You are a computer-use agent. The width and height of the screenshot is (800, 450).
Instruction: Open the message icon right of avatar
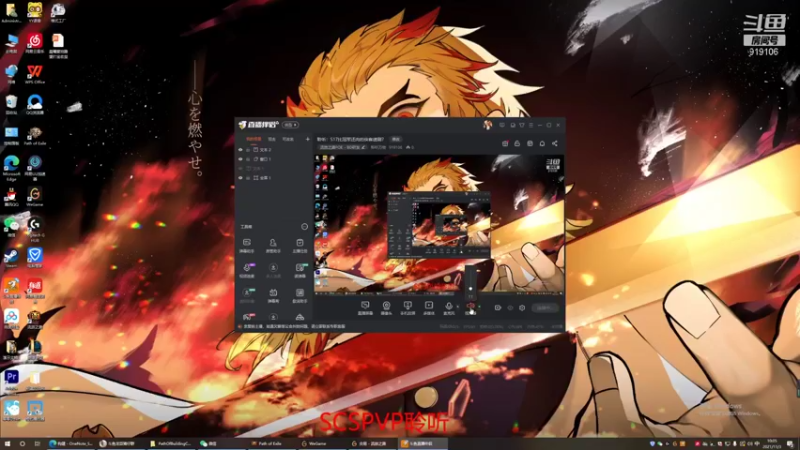pos(502,125)
